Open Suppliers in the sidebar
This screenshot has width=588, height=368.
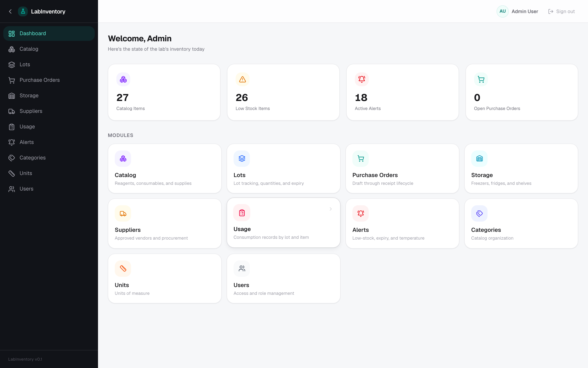coord(49,111)
